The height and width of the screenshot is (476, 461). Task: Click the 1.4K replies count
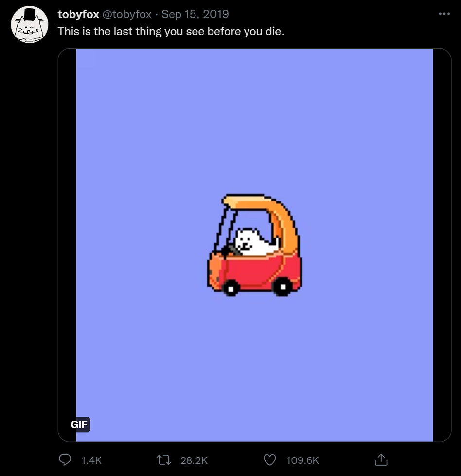click(91, 460)
